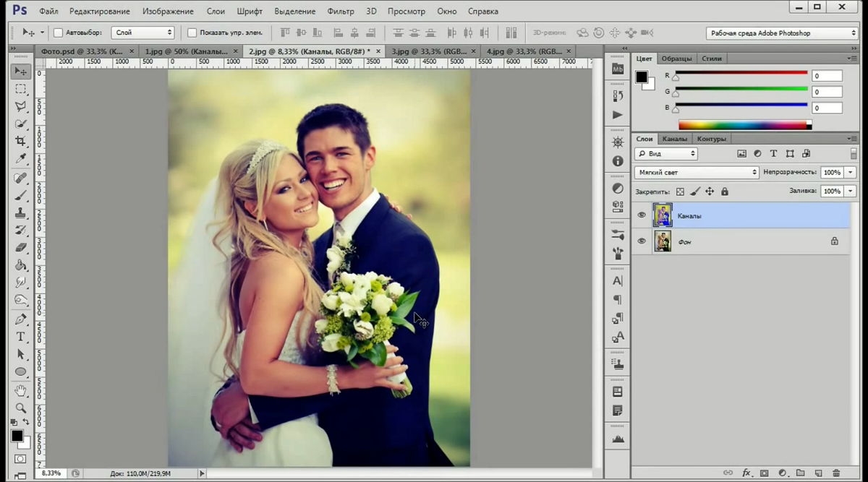Toggle lock image pixels brush icon
The image size is (868, 482).
(x=694, y=191)
